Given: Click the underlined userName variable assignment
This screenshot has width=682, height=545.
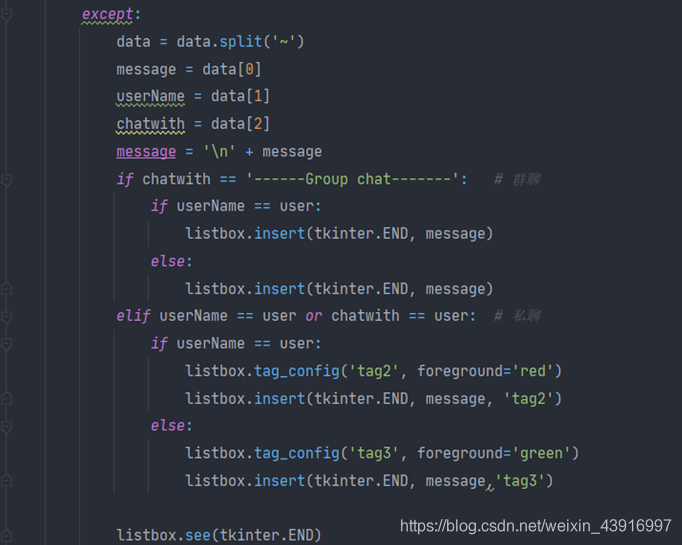Looking at the screenshot, I should pos(150,96).
